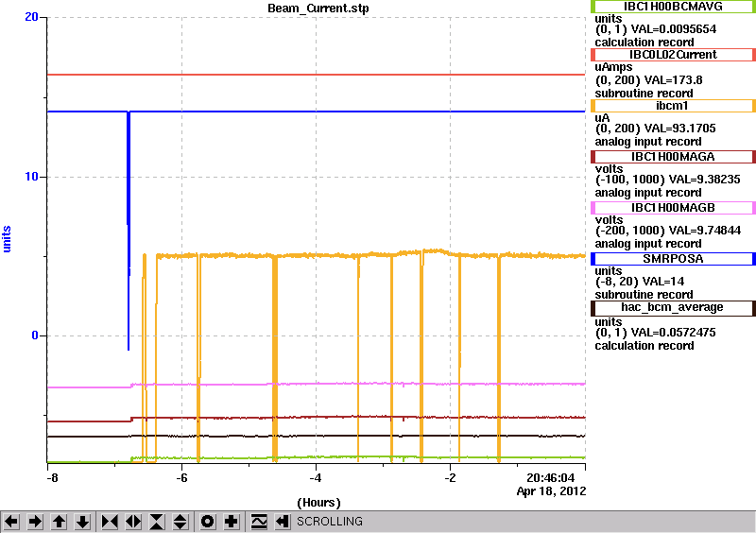Viewport: 756px width, 533px height.
Task: Click the vertical outward-arrows value zoom button
Action: pyautogui.click(x=180, y=522)
